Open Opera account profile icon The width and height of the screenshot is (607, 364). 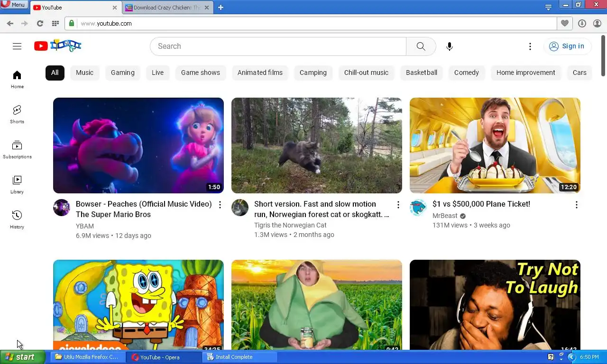pyautogui.click(x=597, y=23)
